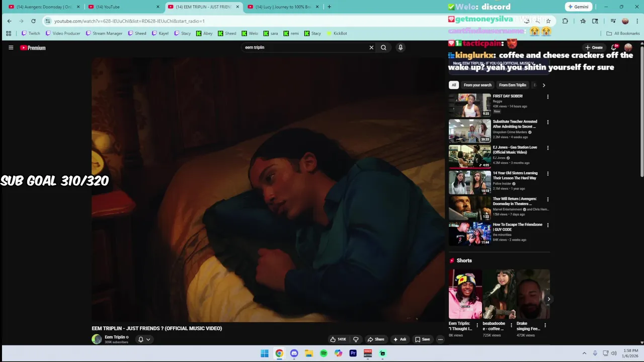Dislike the Just Friends video
Screen dimensions: 644x362
tap(356, 339)
